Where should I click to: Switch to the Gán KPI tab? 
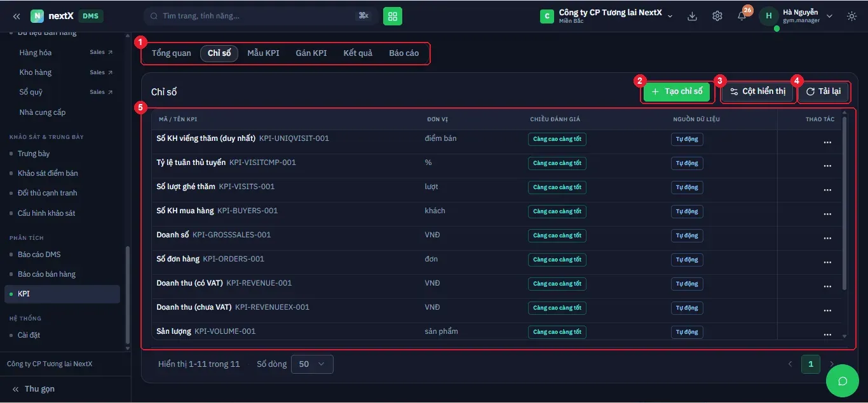311,53
